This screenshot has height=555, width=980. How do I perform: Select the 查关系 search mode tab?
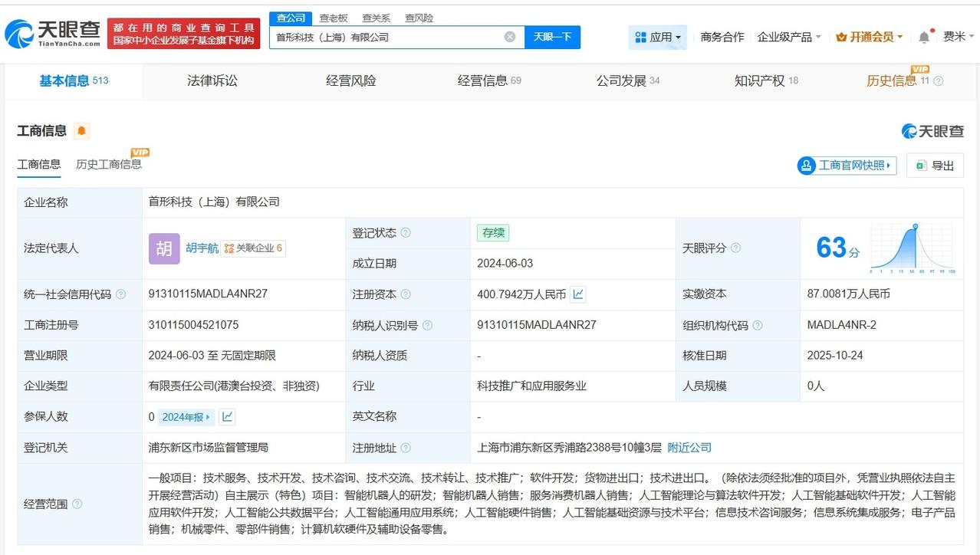point(376,18)
